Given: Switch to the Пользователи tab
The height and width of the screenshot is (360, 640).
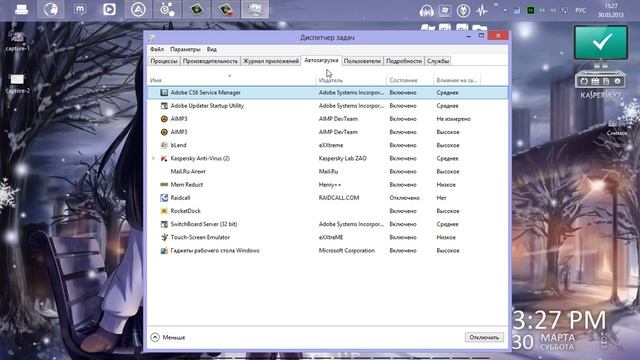Looking at the screenshot, I should [x=362, y=61].
